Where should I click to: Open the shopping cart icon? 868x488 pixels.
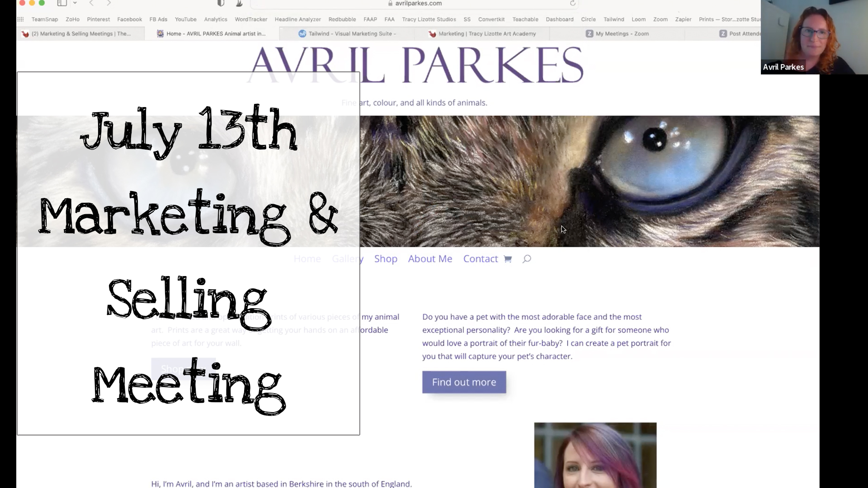(508, 259)
